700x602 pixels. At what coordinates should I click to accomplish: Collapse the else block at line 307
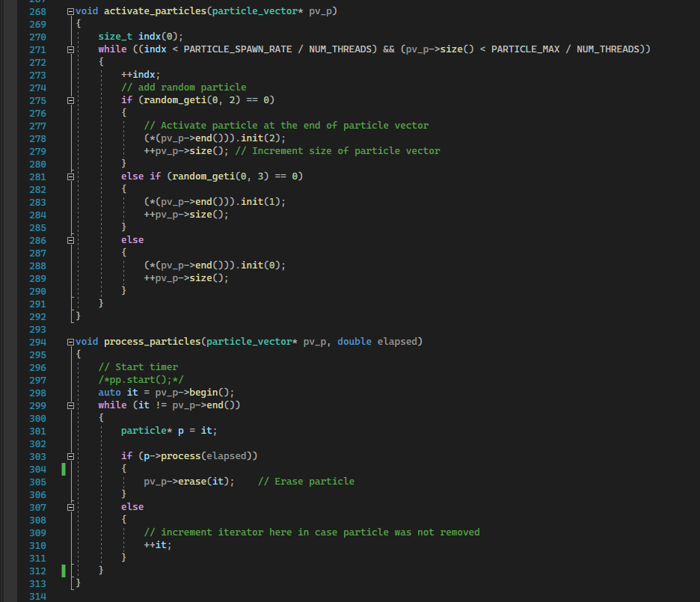pos(70,507)
